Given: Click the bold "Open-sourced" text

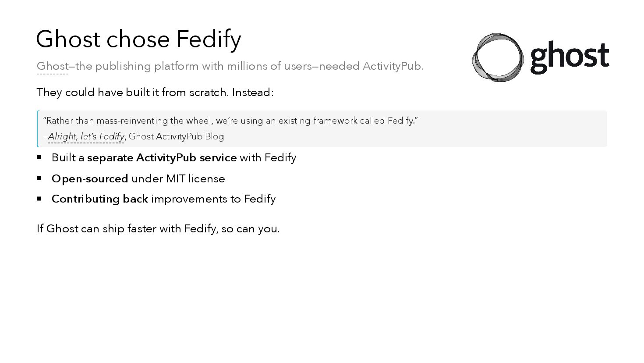Looking at the screenshot, I should click(x=90, y=179).
